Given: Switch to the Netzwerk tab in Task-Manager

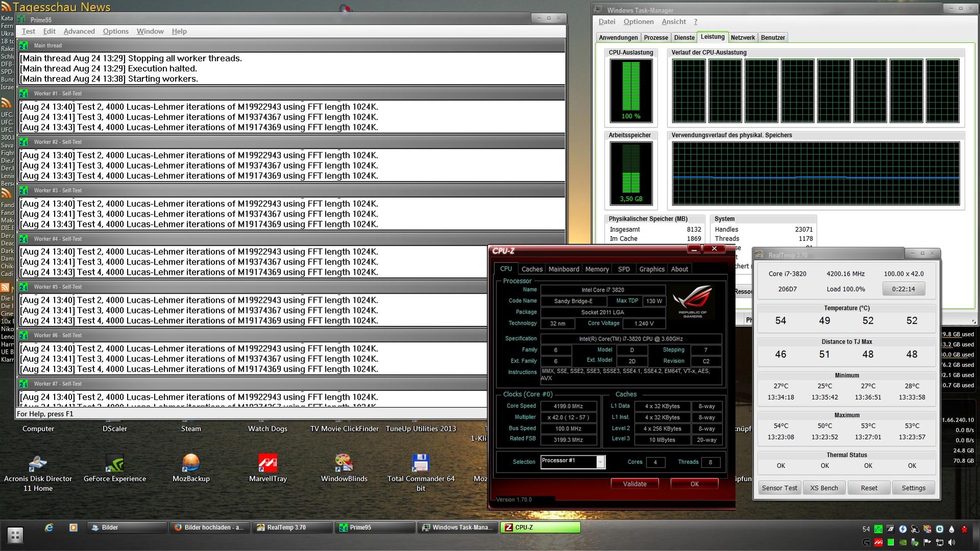Looking at the screenshot, I should [743, 38].
